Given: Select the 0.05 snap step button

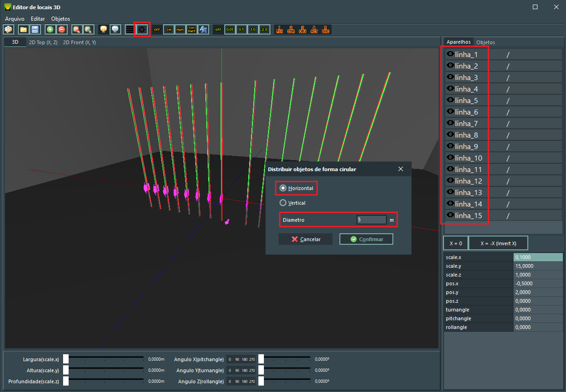Looking at the screenshot, I should [x=230, y=29].
